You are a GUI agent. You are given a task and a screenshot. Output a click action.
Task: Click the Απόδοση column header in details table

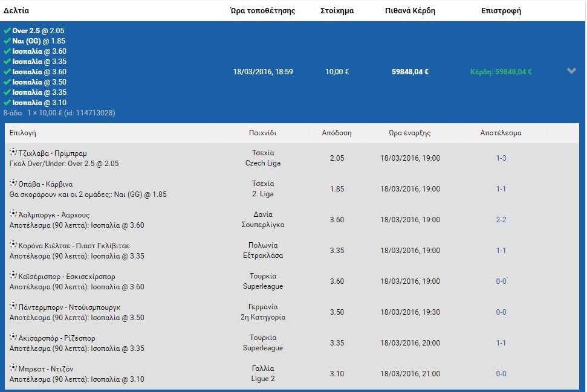pos(337,133)
